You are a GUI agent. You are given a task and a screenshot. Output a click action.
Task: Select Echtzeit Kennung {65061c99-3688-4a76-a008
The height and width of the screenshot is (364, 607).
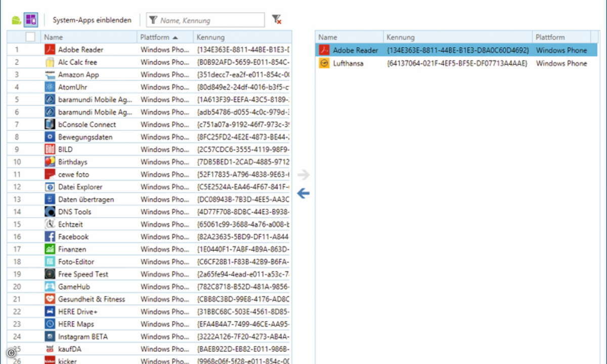[243, 224]
